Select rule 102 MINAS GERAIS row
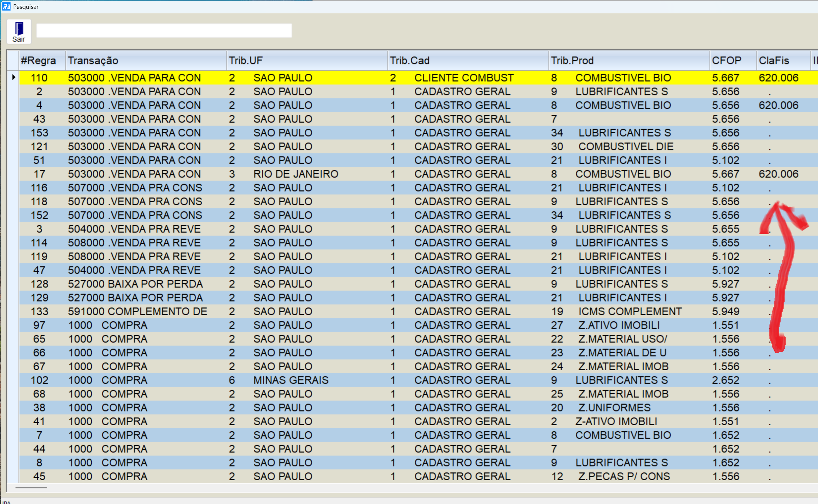Screen dimensions: 818x504 pos(291,380)
